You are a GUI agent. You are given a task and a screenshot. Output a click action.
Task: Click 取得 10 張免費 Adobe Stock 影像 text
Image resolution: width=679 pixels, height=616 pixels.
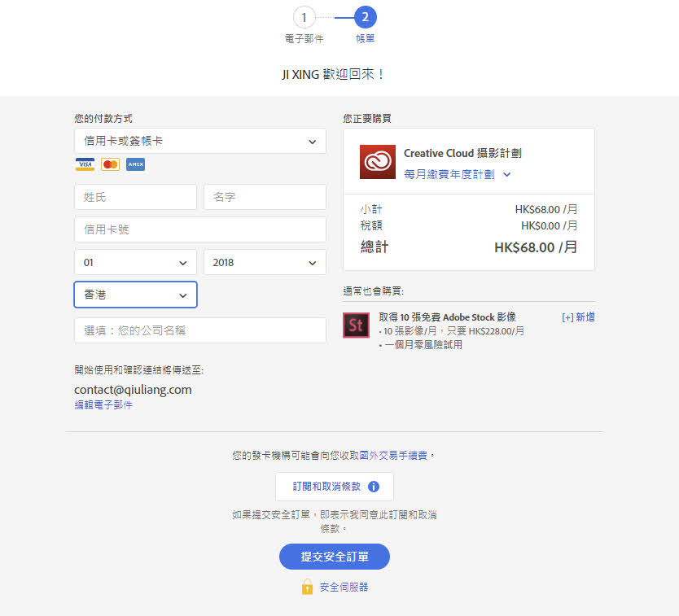point(447,317)
